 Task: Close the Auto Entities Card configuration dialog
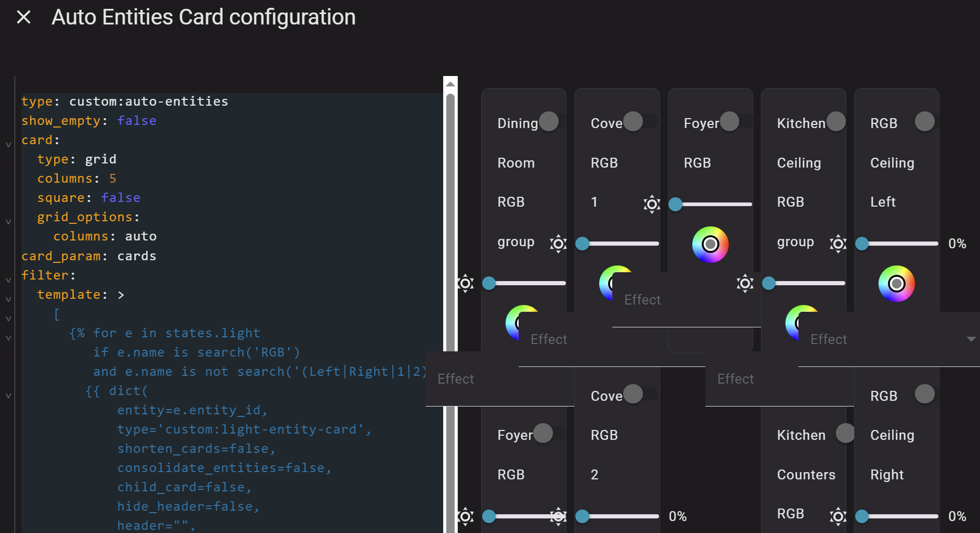click(24, 17)
